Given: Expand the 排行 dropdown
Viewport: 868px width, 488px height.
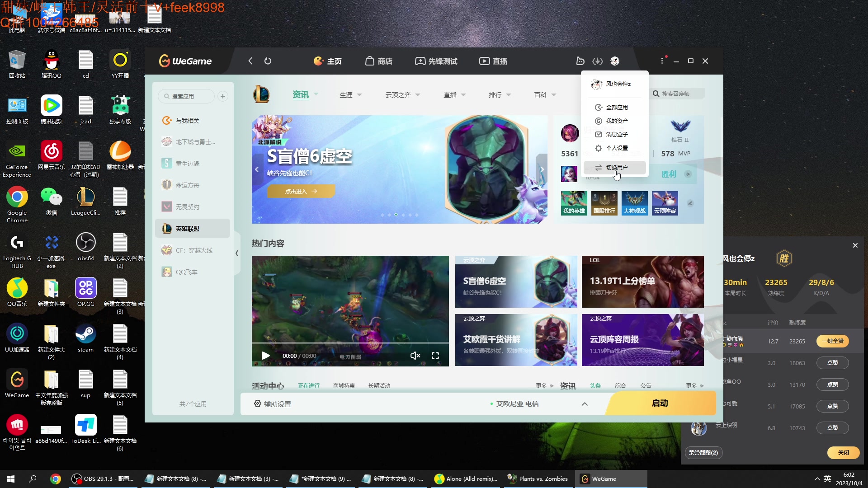Looking at the screenshot, I should click(x=509, y=95).
